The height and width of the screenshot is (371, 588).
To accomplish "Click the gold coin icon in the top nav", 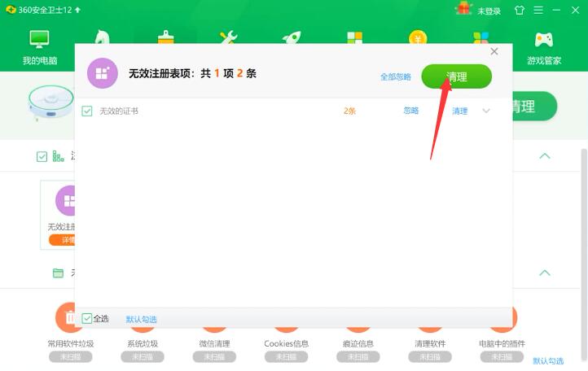I will coord(418,37).
